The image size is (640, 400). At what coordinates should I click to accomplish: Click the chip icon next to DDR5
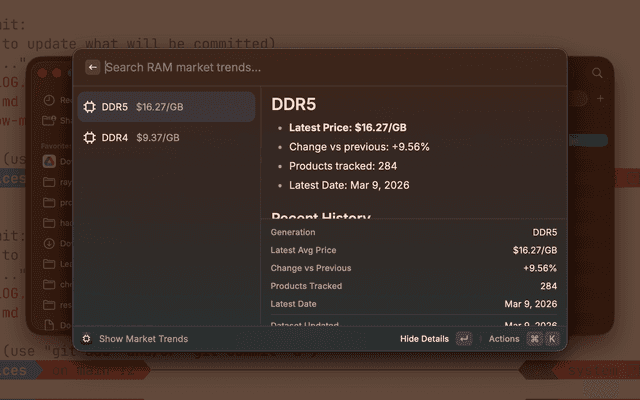(x=90, y=107)
